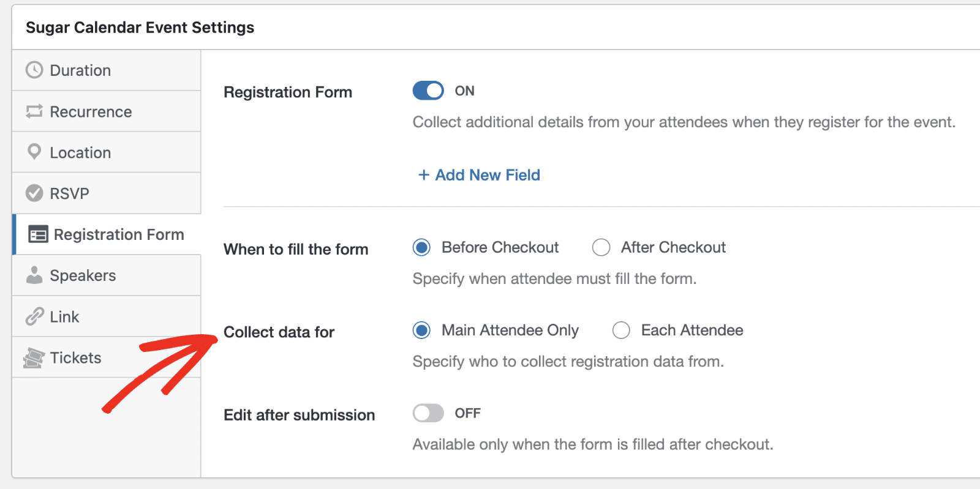Select the After Checkout radio button
This screenshot has height=489, width=980.
[x=601, y=247]
